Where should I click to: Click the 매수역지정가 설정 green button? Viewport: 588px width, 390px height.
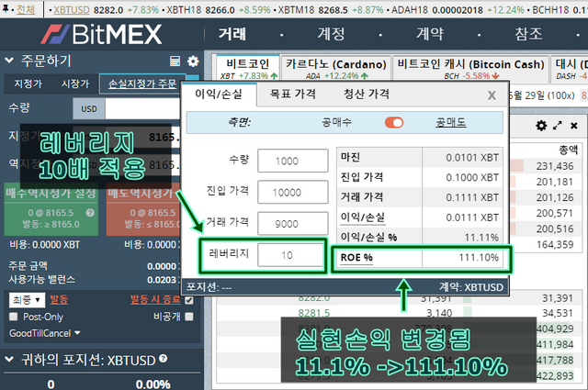point(51,209)
